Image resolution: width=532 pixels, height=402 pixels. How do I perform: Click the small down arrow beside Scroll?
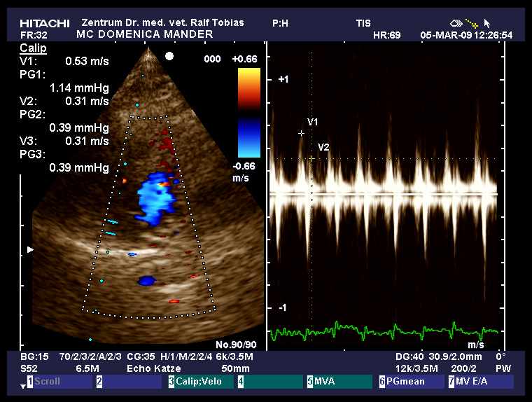tap(22, 386)
